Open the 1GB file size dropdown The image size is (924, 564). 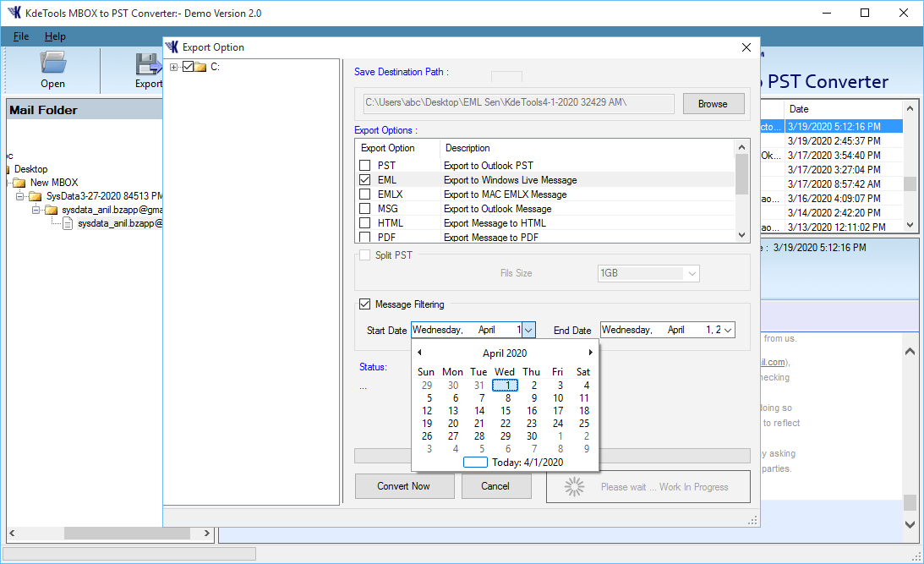click(x=692, y=273)
